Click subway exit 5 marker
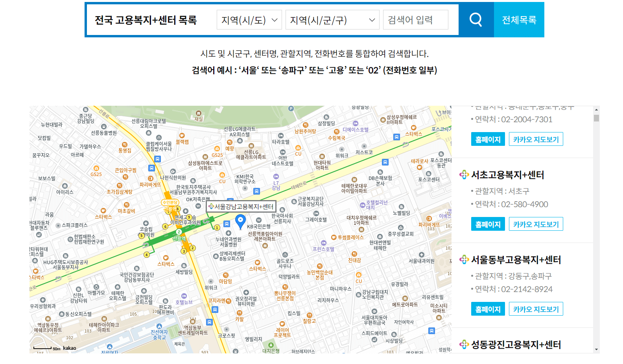Screen dimensions: 623x364 [141, 236]
